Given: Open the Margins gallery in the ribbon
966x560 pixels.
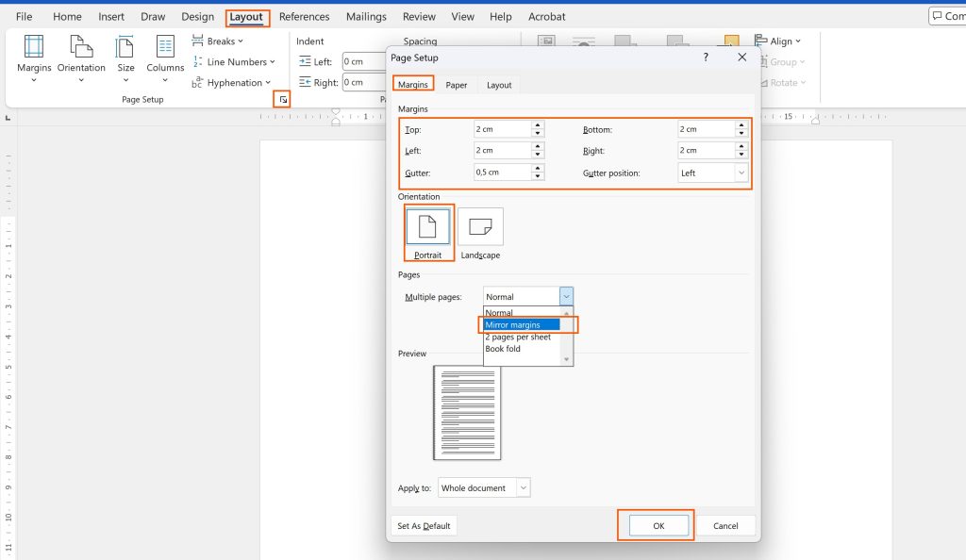Looking at the screenshot, I should [x=34, y=58].
